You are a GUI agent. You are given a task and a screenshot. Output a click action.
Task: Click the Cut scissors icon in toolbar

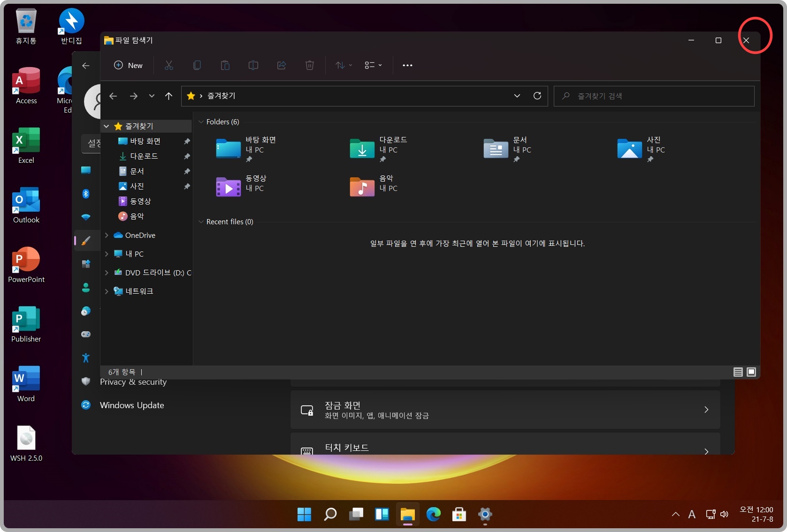[169, 65]
